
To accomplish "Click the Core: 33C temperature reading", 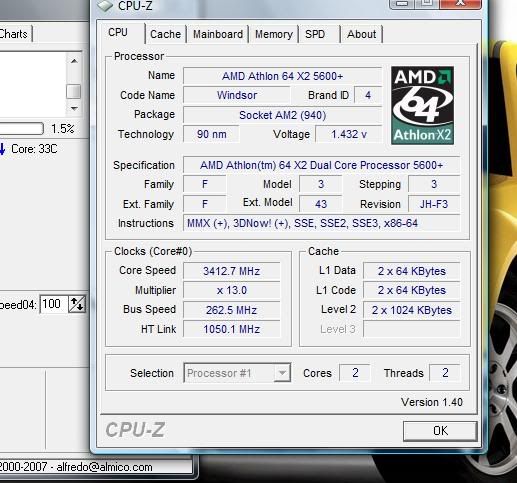I will (x=34, y=149).
